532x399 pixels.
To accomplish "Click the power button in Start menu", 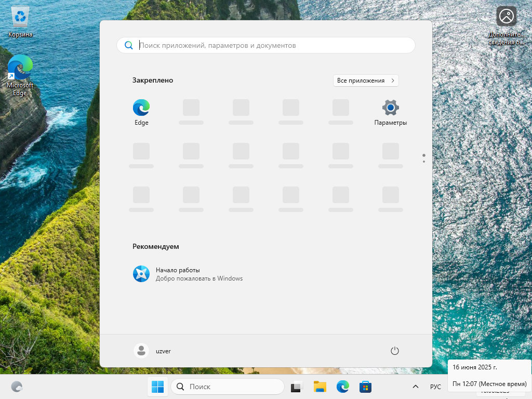I will 394,351.
